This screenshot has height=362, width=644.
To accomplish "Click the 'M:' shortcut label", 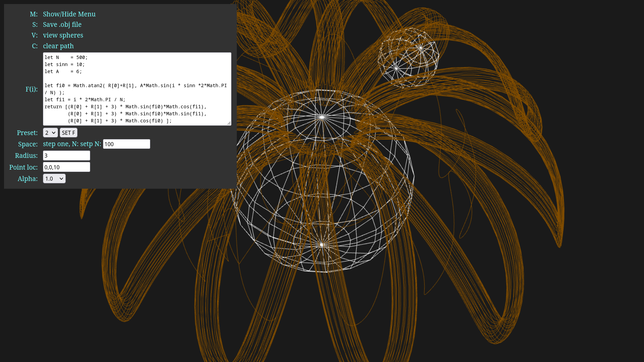I will [34, 14].
